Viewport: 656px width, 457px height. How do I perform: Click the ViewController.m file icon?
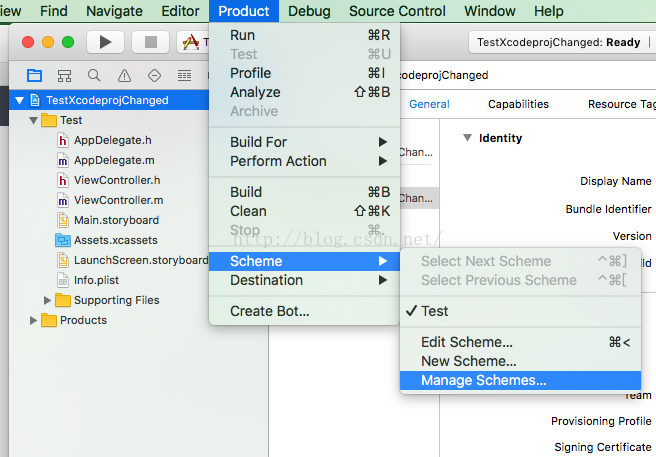(x=63, y=200)
